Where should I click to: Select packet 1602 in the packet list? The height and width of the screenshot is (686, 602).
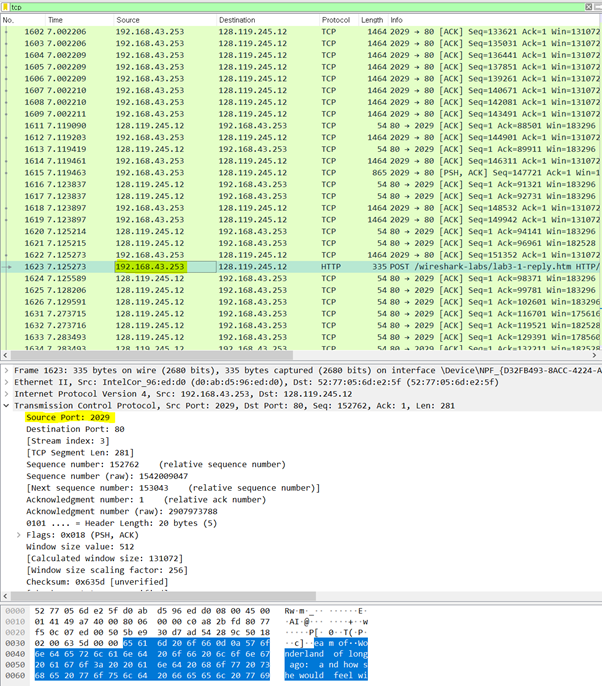pos(301,32)
